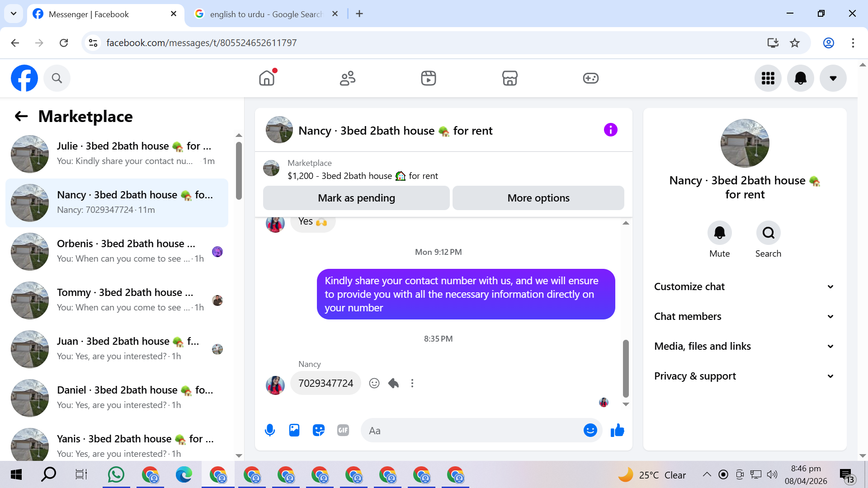Open the emoji picker in message box
This screenshot has height=488, width=868.
coord(590,430)
